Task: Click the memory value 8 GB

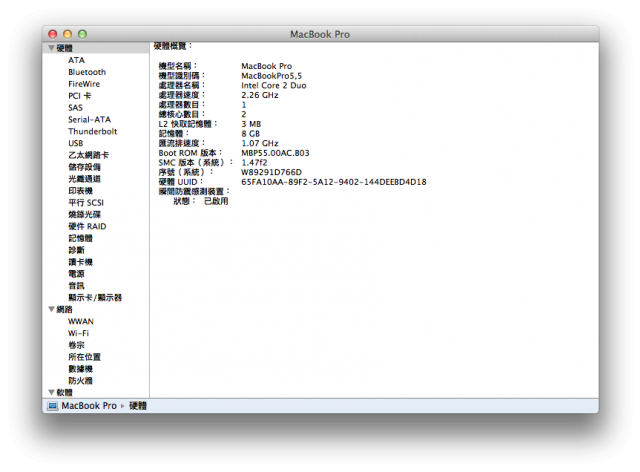Action: [250, 134]
